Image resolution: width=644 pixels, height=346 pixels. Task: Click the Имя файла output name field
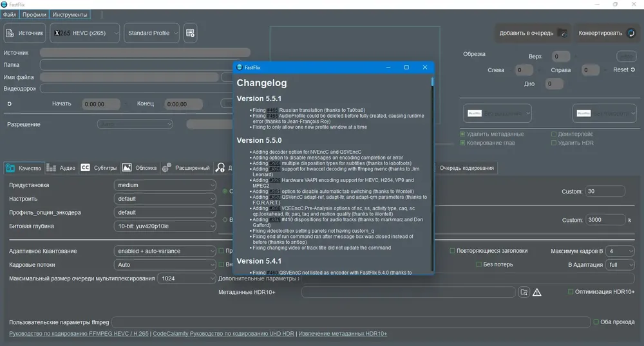tap(129, 77)
